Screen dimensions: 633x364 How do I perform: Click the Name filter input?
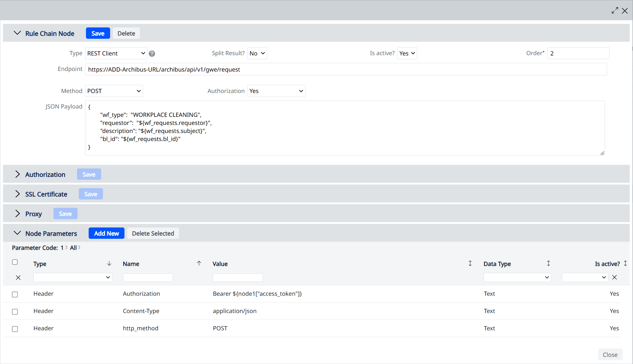(148, 277)
